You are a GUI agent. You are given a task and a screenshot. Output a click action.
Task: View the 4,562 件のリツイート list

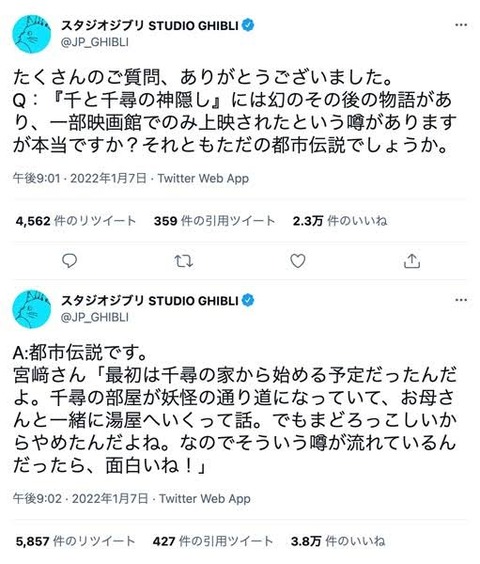tap(76, 220)
